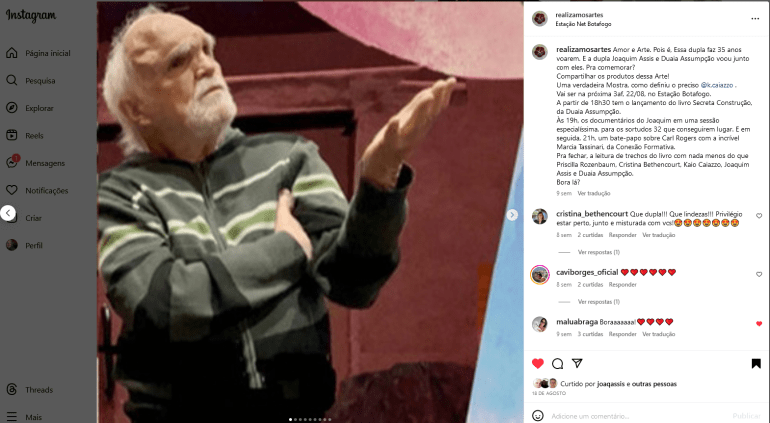
Task: Open the three-dot post options menu
Action: [755, 19]
